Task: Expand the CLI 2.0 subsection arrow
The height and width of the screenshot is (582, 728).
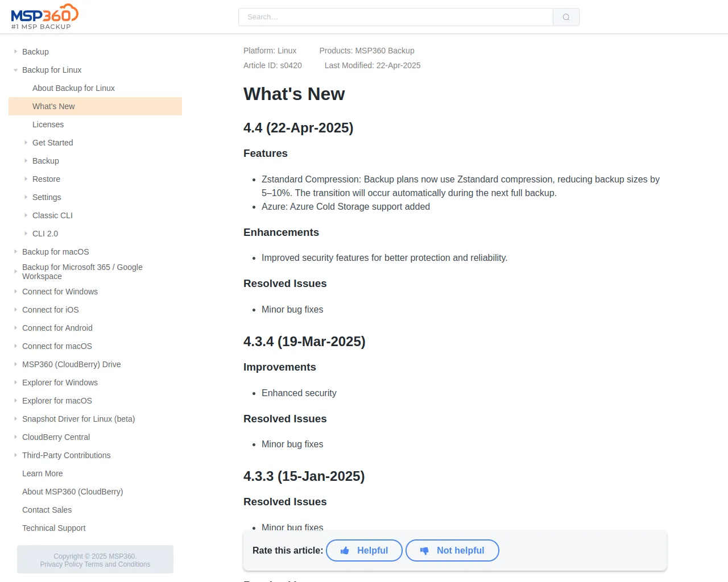Action: [26, 234]
